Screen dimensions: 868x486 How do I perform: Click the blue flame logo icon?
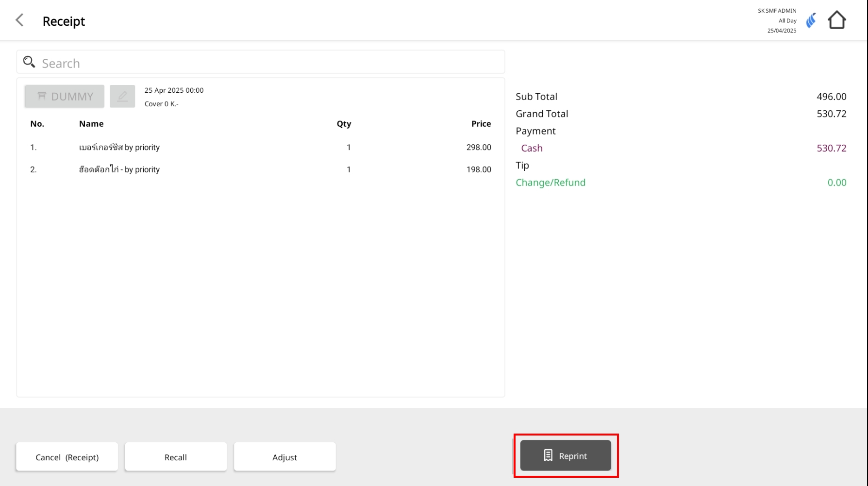click(811, 21)
